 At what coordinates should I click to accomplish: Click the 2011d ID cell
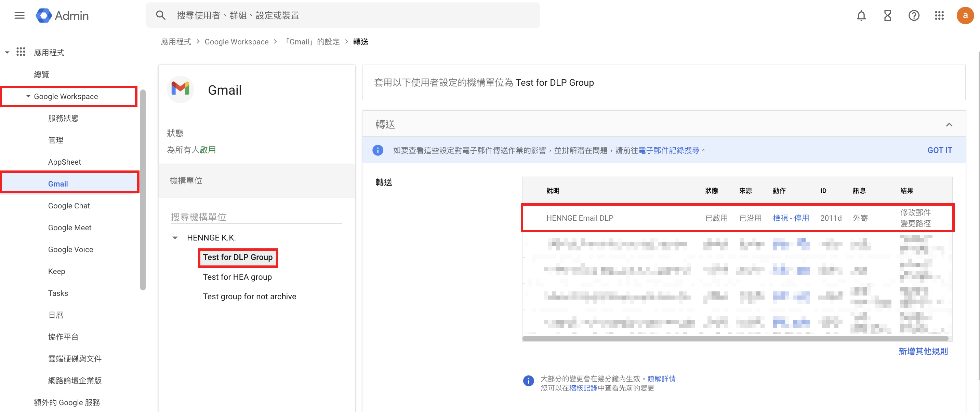tap(831, 218)
